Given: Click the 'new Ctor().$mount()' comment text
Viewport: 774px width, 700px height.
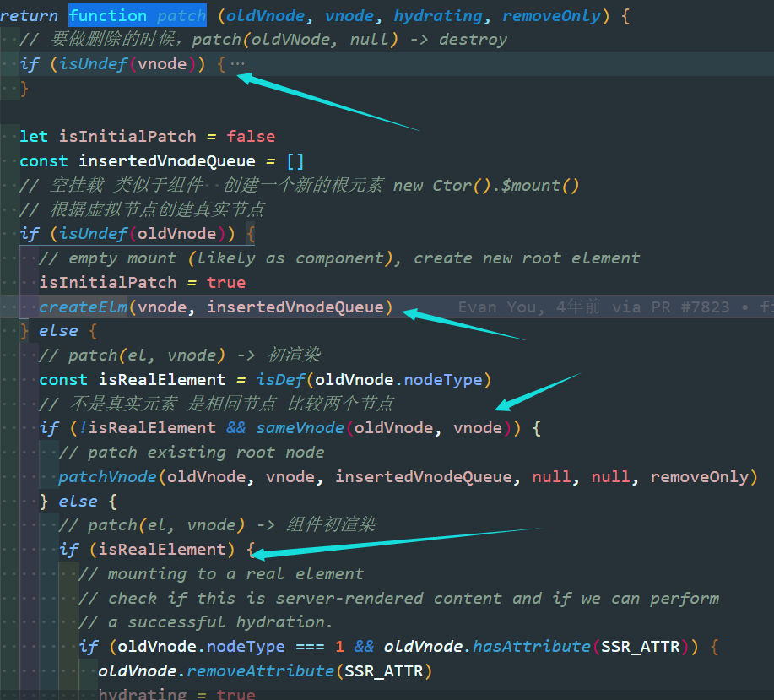Looking at the screenshot, I should [x=485, y=186].
